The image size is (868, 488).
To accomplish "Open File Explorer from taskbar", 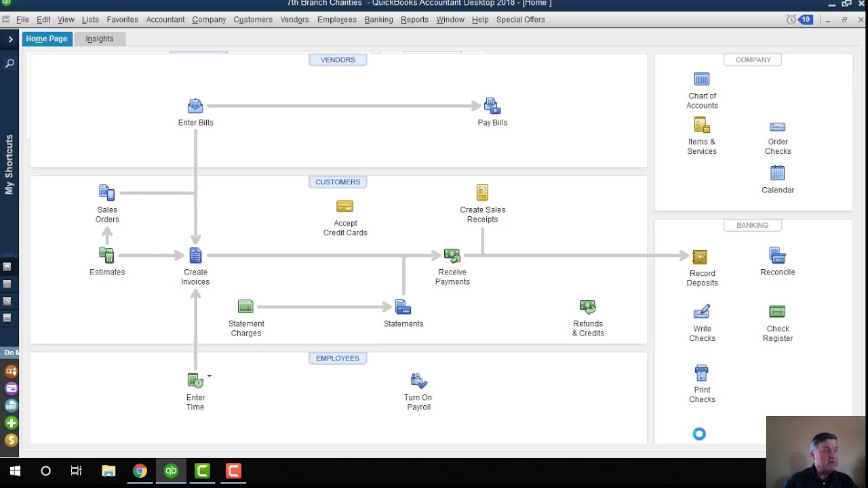I will click(108, 471).
